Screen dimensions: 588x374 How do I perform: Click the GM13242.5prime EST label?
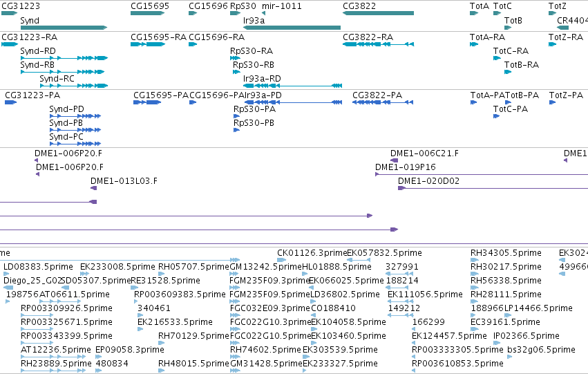point(265,267)
